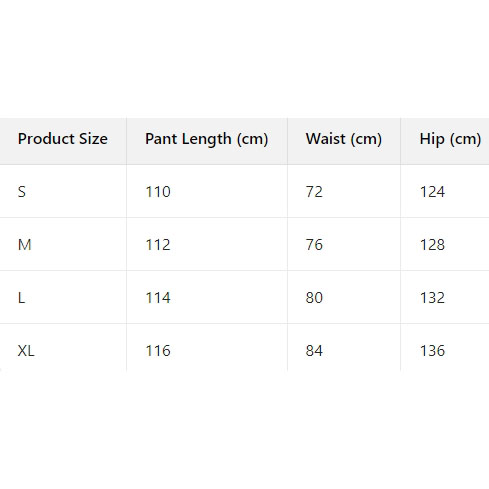Click waist value 76
489x489 pixels.
(x=314, y=245)
